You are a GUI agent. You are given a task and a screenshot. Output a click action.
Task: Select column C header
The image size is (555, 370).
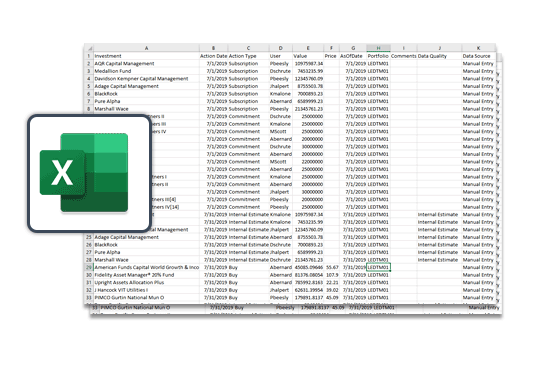click(248, 48)
